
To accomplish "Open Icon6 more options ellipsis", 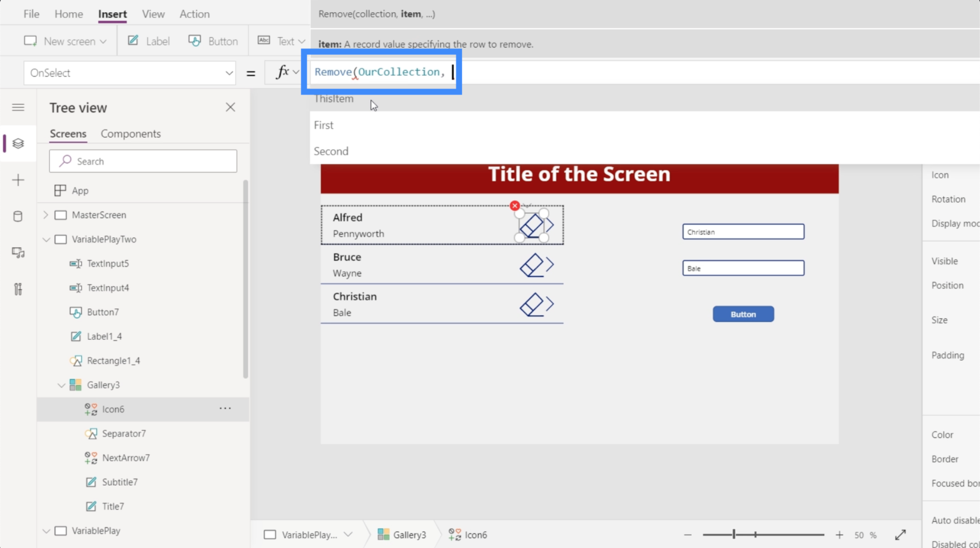I will (225, 409).
